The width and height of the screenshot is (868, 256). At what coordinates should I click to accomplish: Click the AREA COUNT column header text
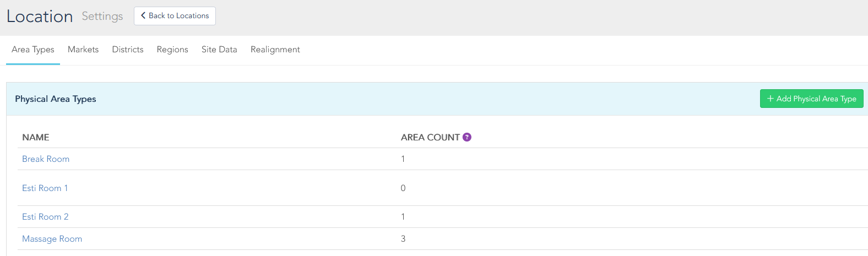(430, 138)
